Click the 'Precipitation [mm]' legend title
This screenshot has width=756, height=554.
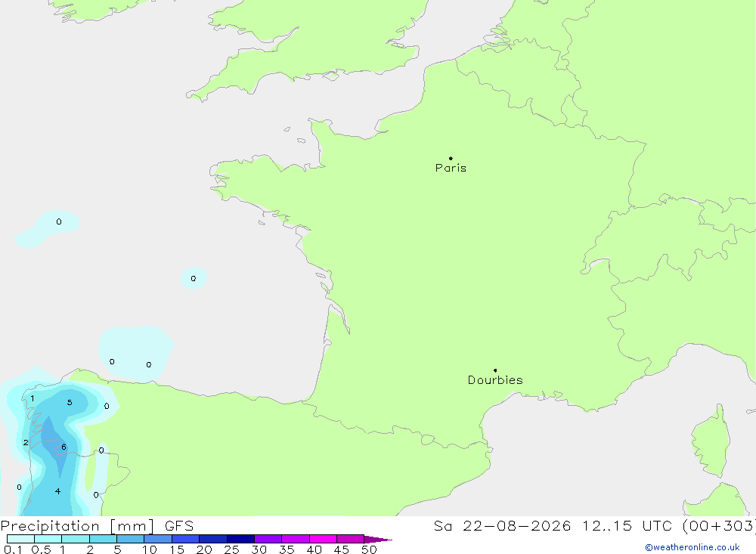(x=77, y=526)
